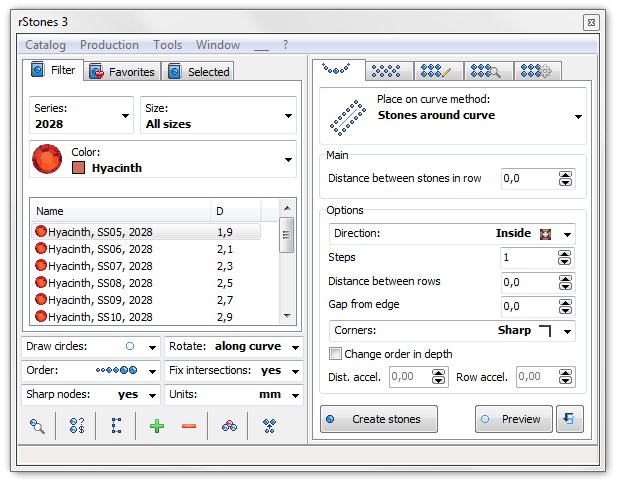Screen dimensions: 618x481
Task: Click the stones around curve method illustration
Action: point(348,117)
